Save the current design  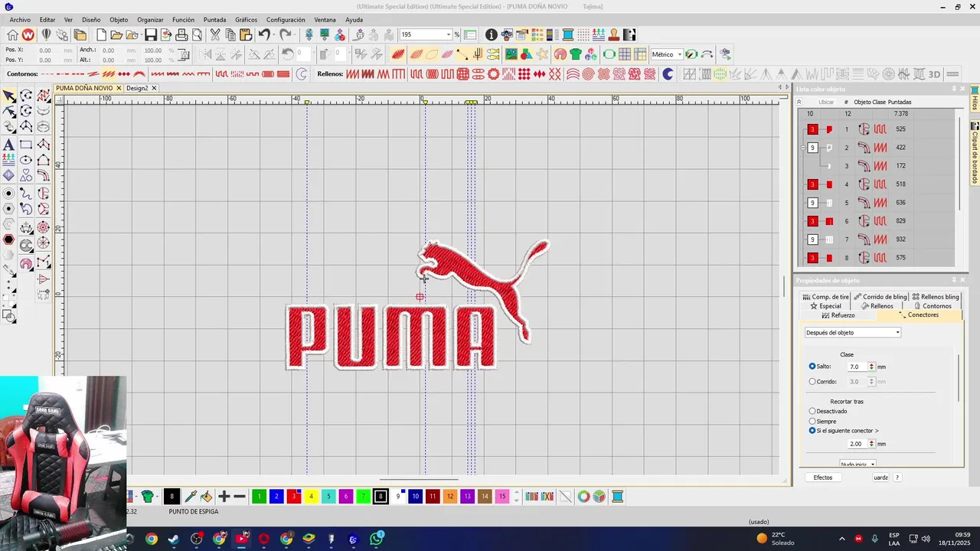tap(151, 34)
